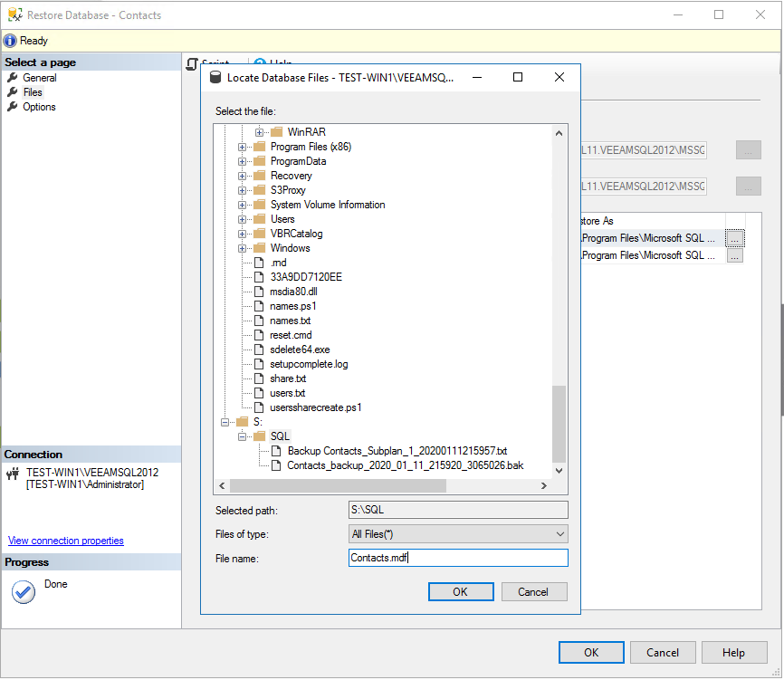Screen dimensions: 784x680
Task: Click Help in Restore Database window
Action: [734, 653]
